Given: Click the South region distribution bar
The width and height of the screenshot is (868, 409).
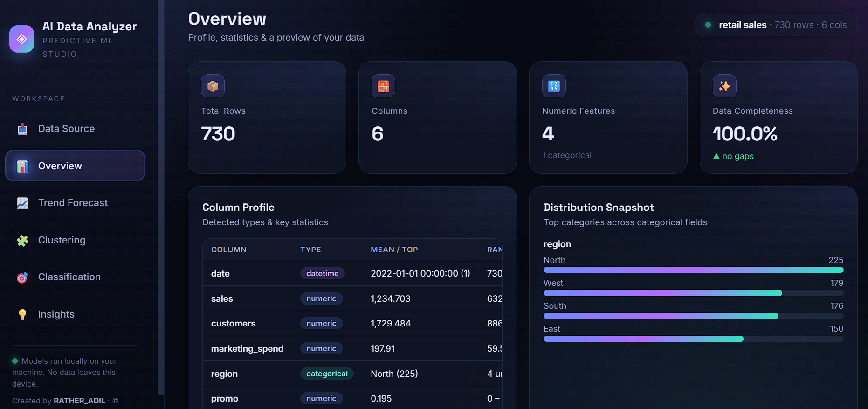Looking at the screenshot, I should pos(693,316).
